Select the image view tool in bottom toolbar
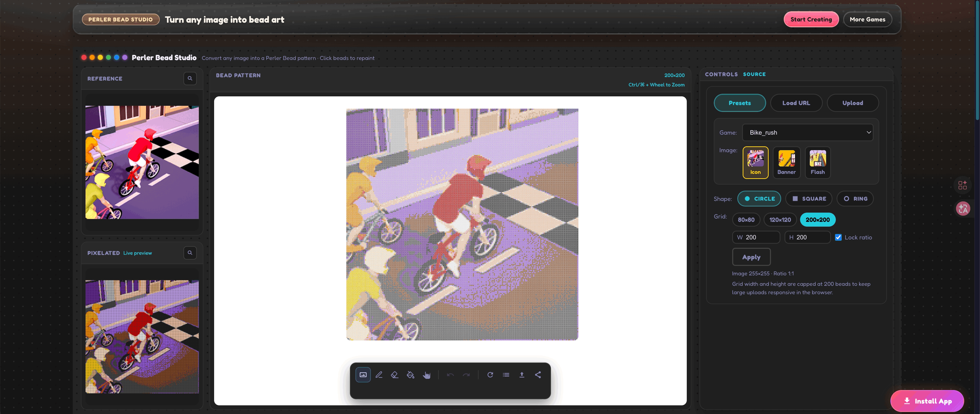Image resolution: width=980 pixels, height=414 pixels. 363,375
